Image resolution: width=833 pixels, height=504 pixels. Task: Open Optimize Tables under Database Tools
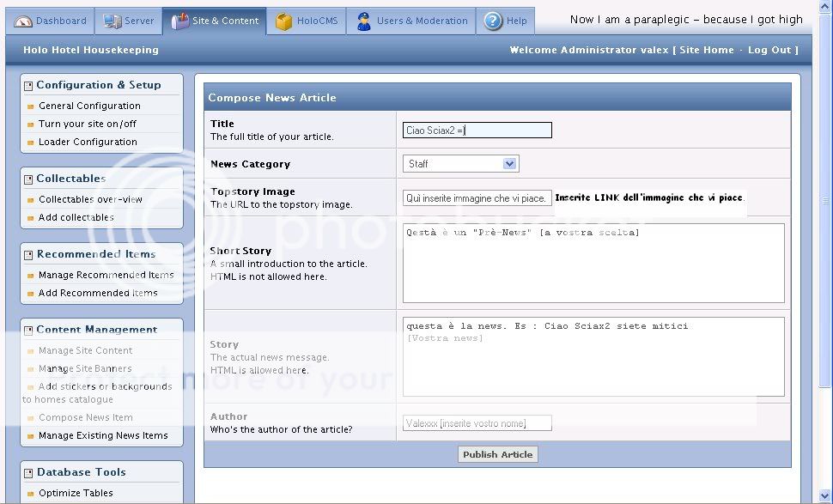(x=76, y=493)
